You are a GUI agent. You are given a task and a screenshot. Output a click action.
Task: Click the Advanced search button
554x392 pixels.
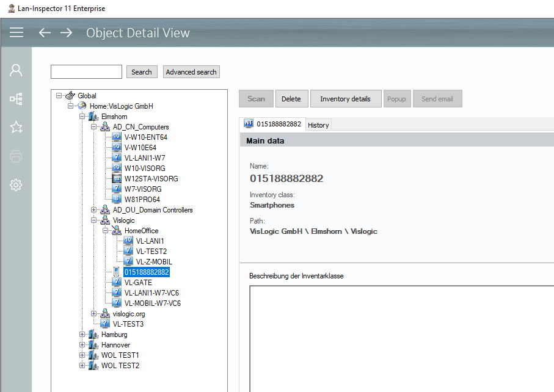click(191, 72)
